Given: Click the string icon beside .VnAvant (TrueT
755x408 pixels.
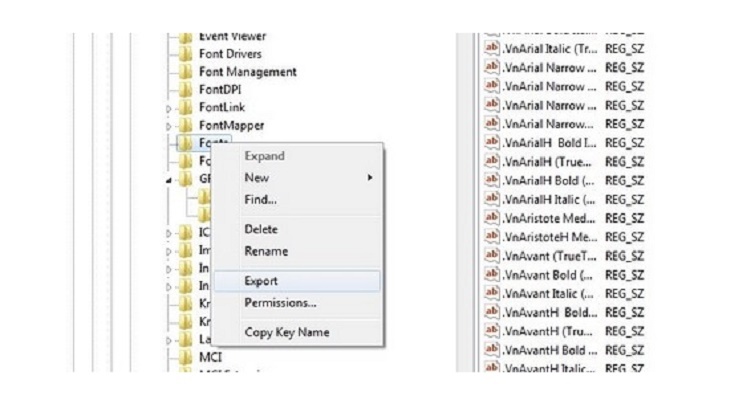Looking at the screenshot, I should coord(491,255).
